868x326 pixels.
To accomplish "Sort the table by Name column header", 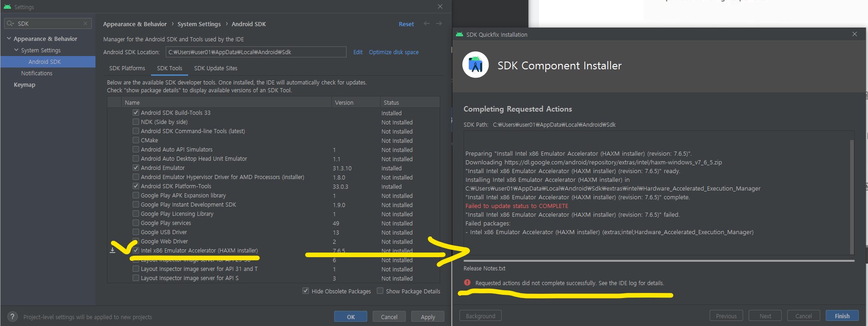I will click(x=226, y=102).
